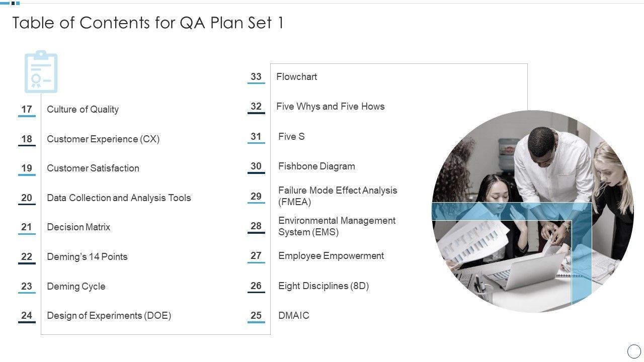Open the Fishbone Diagram entry
644x362 pixels.
[x=316, y=166]
